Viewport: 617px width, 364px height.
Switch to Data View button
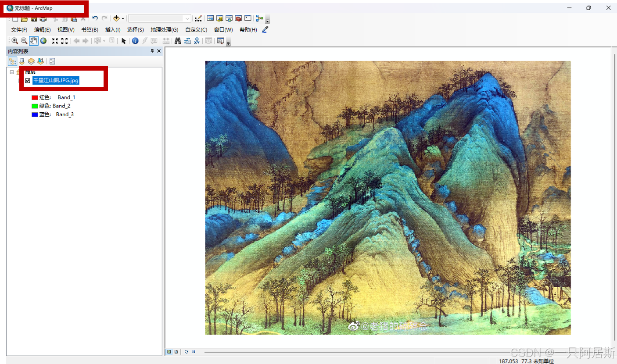169,352
